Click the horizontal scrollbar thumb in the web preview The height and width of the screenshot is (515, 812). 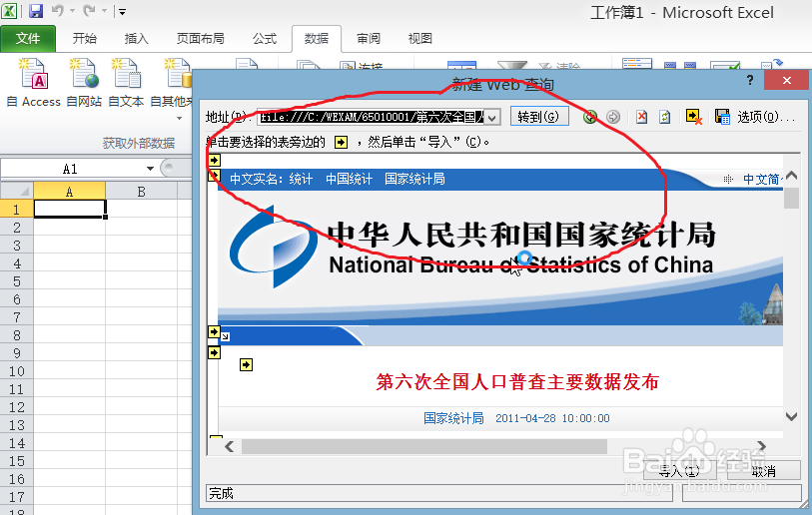(x=424, y=446)
